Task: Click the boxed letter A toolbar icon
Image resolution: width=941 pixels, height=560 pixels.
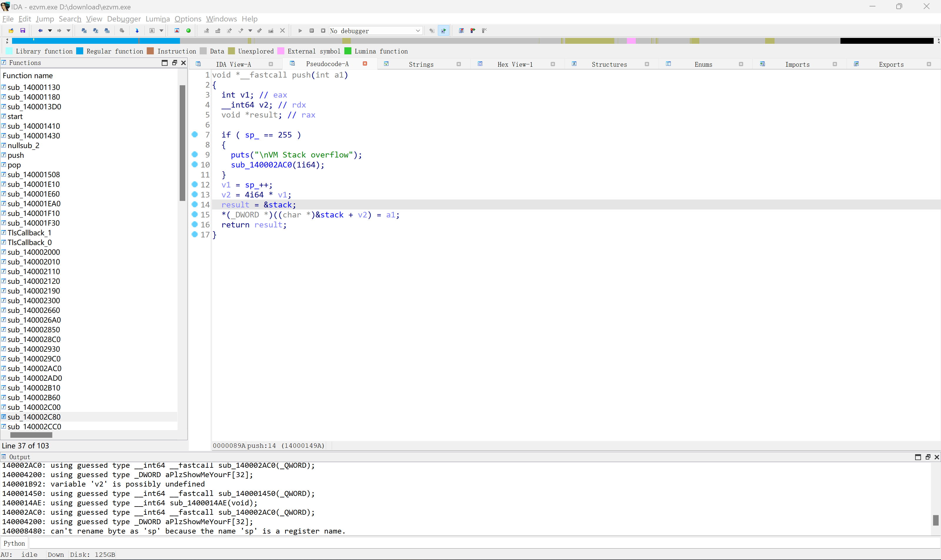Action: [x=152, y=31]
